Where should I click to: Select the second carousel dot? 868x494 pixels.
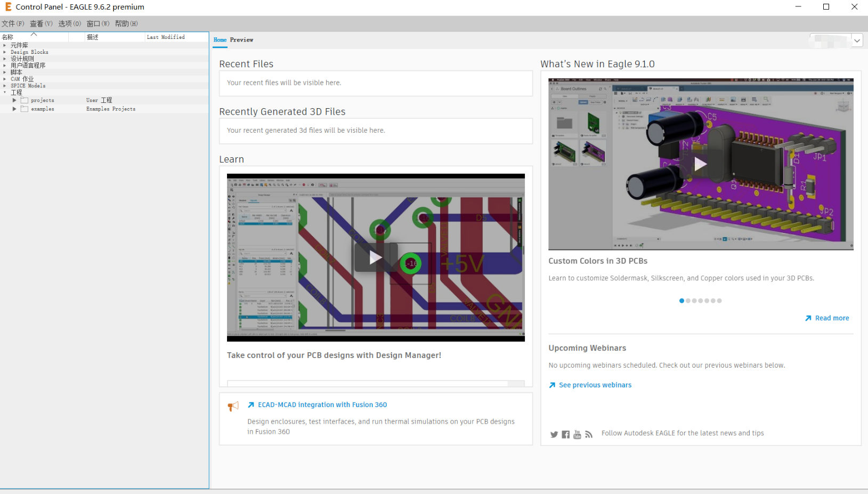pos(688,301)
